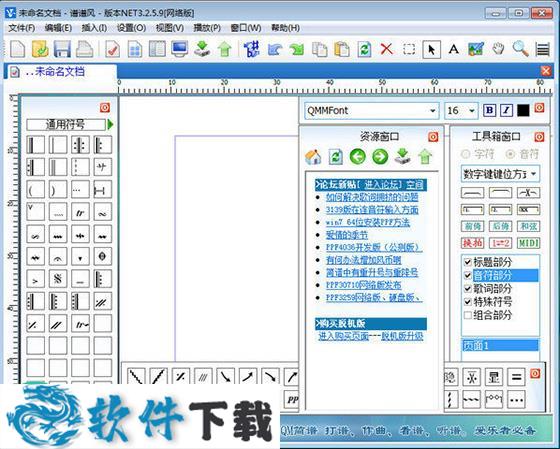Image resolution: width=560 pixels, height=449 pixels.
Task: Toggle the 特殊符号 checkbox
Action: [x=468, y=301]
